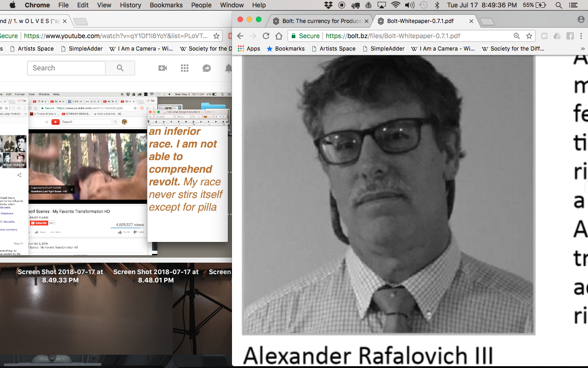Viewport: 588px width, 368px height.
Task: Navigate back with the browser back arrow
Action: click(240, 36)
